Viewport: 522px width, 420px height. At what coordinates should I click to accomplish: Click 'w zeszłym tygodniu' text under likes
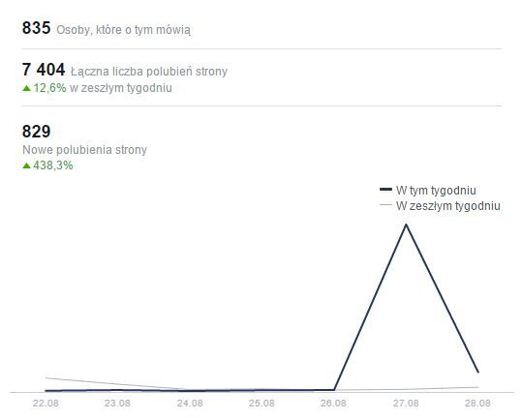pos(120,88)
